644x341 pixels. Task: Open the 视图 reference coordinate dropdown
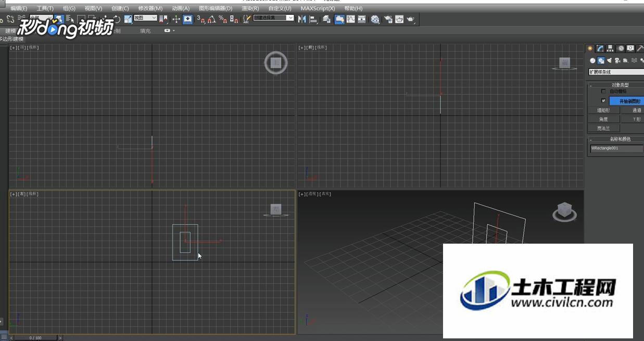(x=145, y=18)
